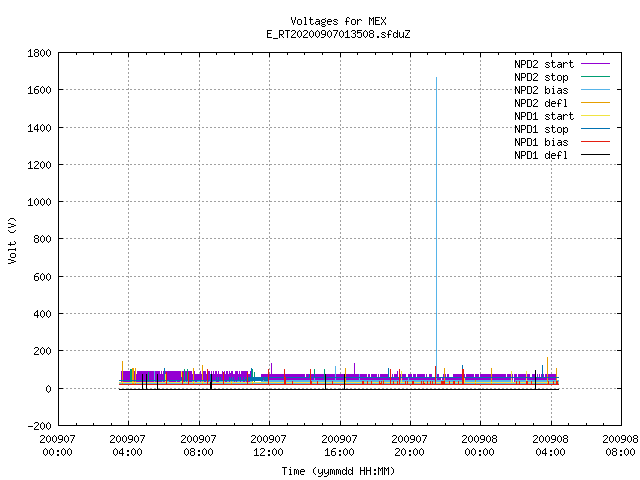Click the 'NPD2 stop' legend label
Viewport: 640px width, 480px height.
point(541,77)
